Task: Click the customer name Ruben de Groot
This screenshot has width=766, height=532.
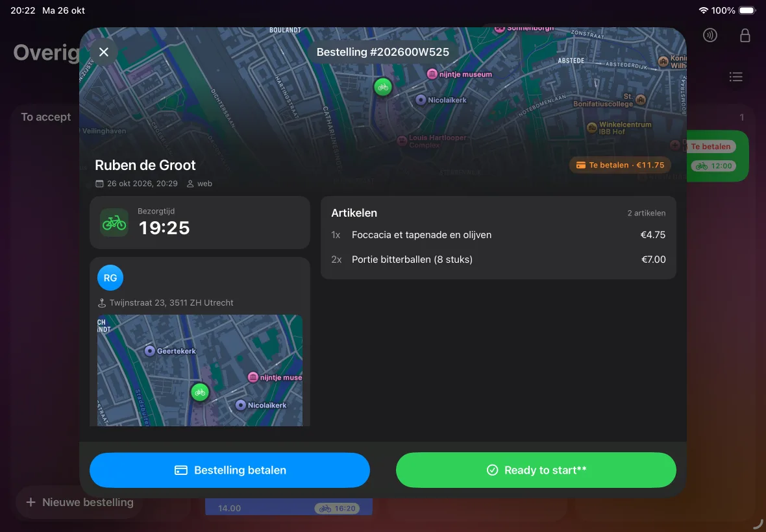Action: [145, 165]
